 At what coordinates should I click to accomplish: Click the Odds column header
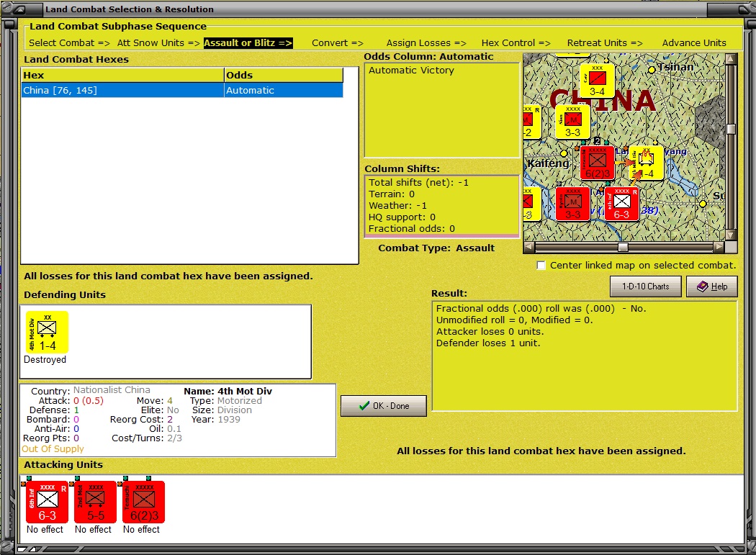[x=284, y=75]
